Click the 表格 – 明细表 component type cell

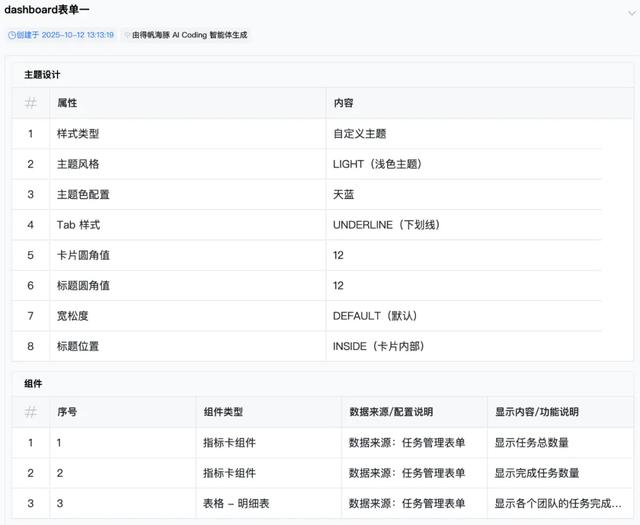click(236, 503)
